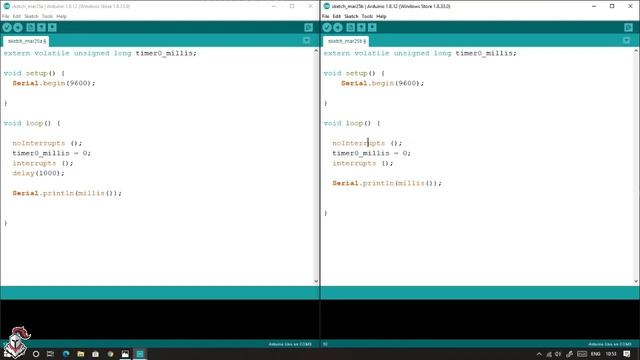Click New sketch icon in right window
Viewport: 640px width, 360px height.
(x=351, y=27)
